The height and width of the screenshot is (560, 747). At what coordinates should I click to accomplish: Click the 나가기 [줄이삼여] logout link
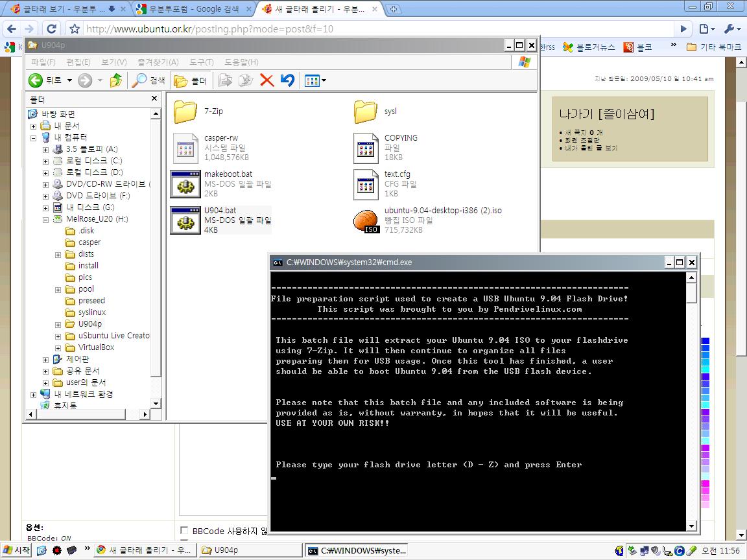tap(606, 114)
